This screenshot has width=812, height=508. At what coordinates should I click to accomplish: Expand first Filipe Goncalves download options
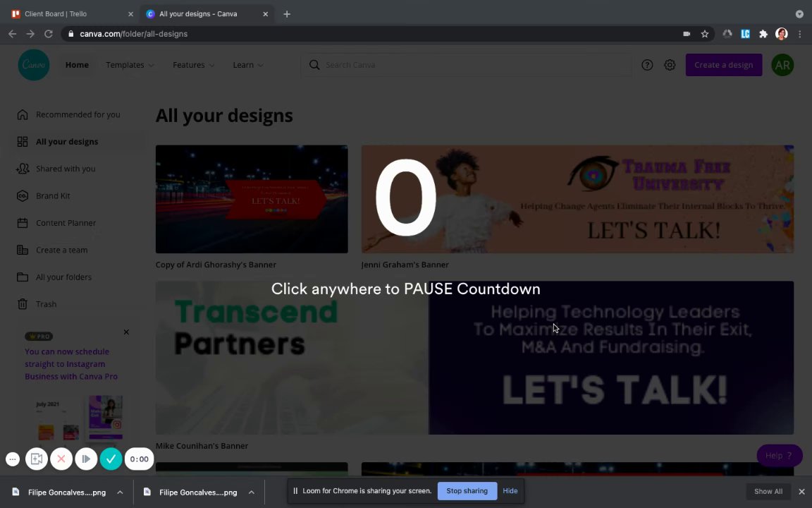point(120,492)
